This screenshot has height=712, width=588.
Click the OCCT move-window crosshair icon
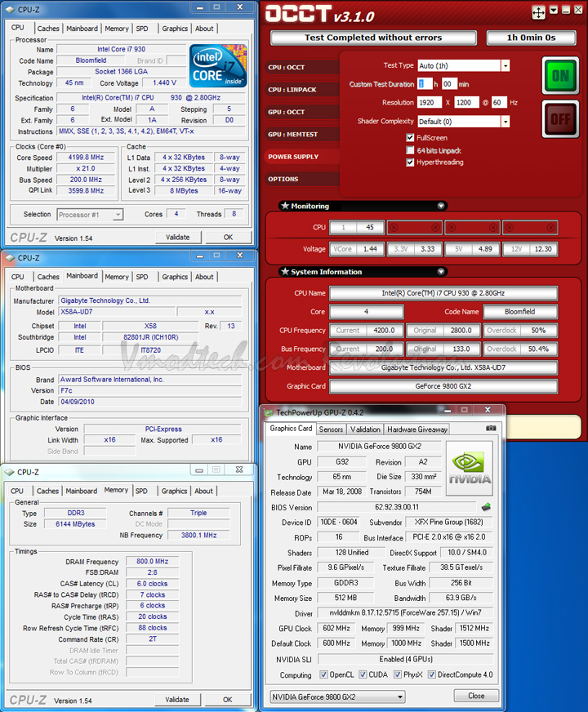(x=538, y=12)
